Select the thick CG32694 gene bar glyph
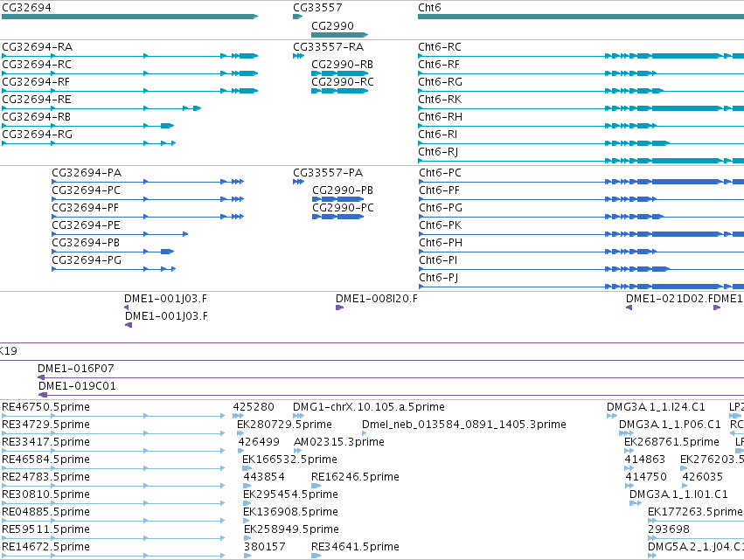The width and height of the screenshot is (744, 560). click(x=129, y=17)
